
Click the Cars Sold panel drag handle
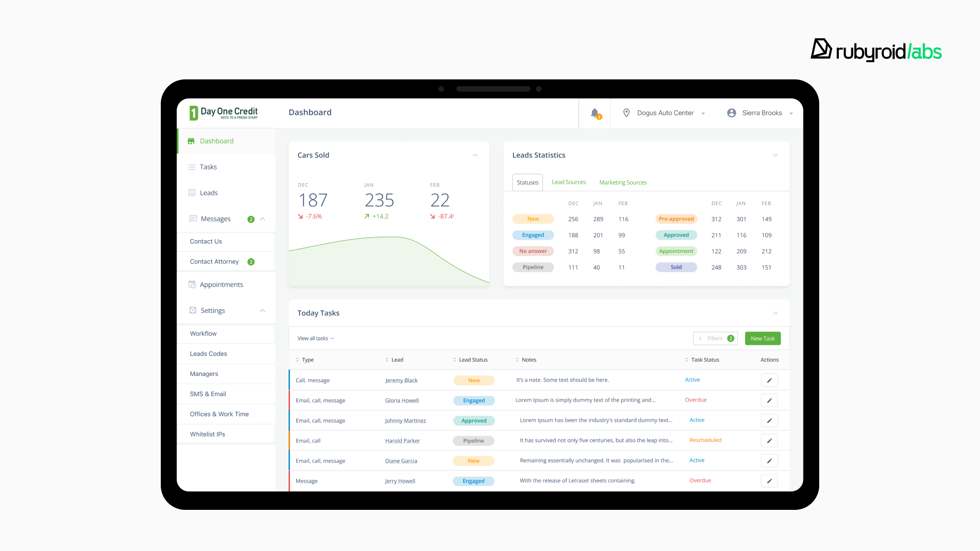pos(475,155)
